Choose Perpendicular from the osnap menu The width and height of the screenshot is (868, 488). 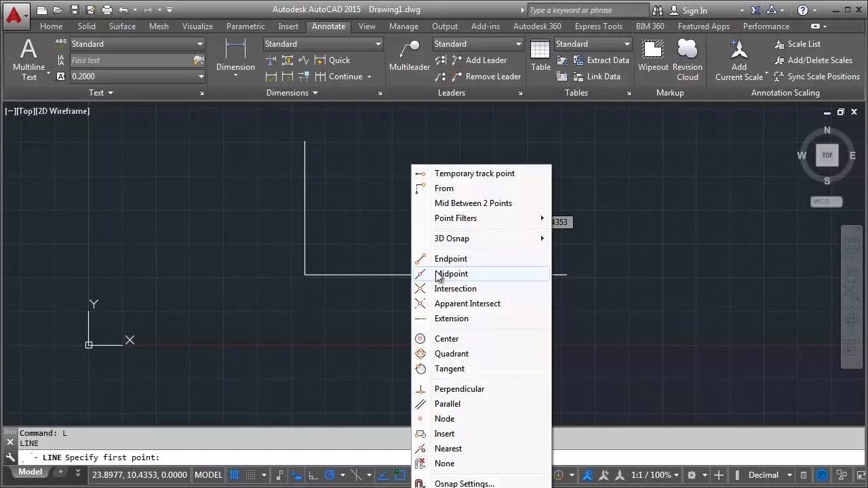tap(481, 389)
